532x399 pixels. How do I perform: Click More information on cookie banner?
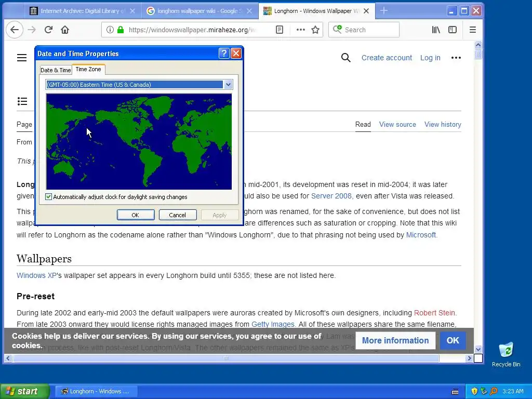click(x=395, y=341)
